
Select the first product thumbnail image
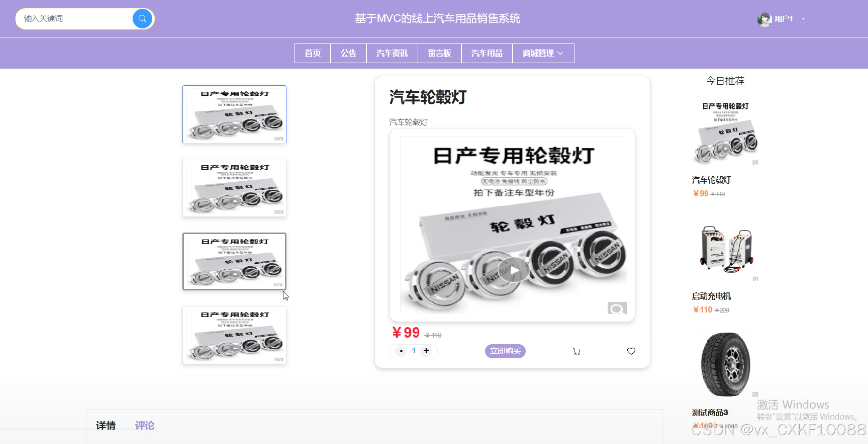pyautogui.click(x=234, y=114)
